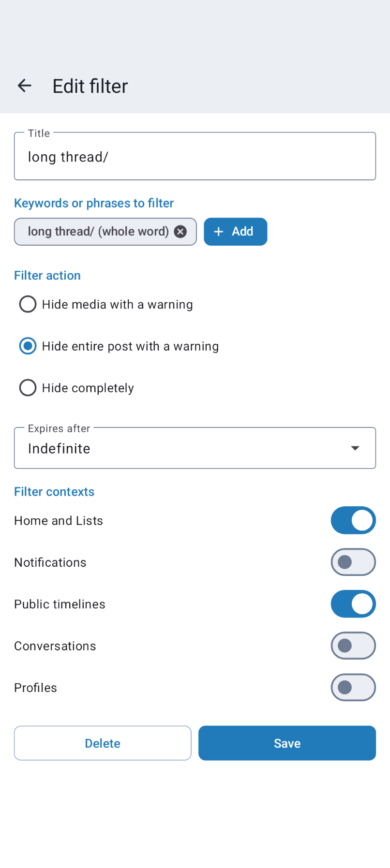This screenshot has height=868, width=390.
Task: Select 'Hide entire post with a warning'
Action: [28, 346]
